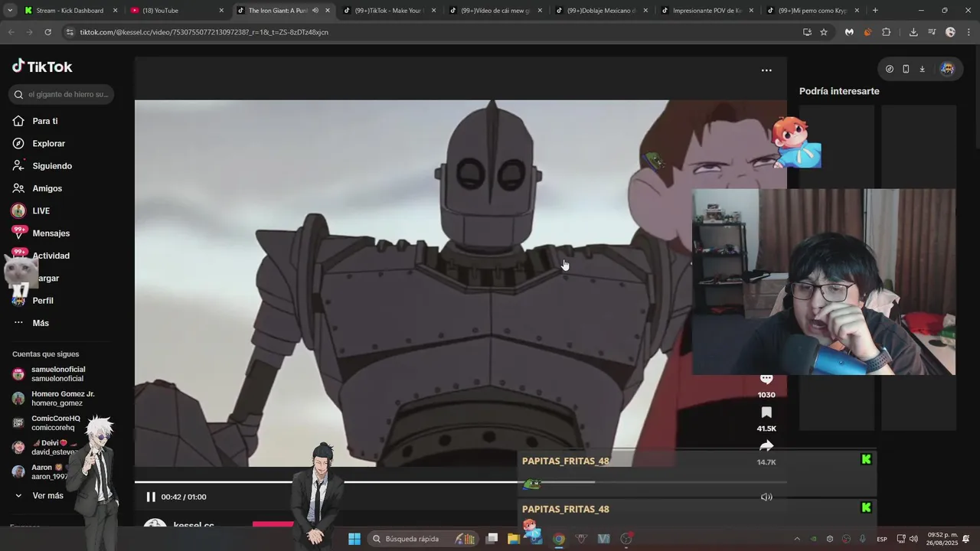The image size is (980, 551).
Task: Click the search magnifier icon in TikTok
Action: point(18,94)
